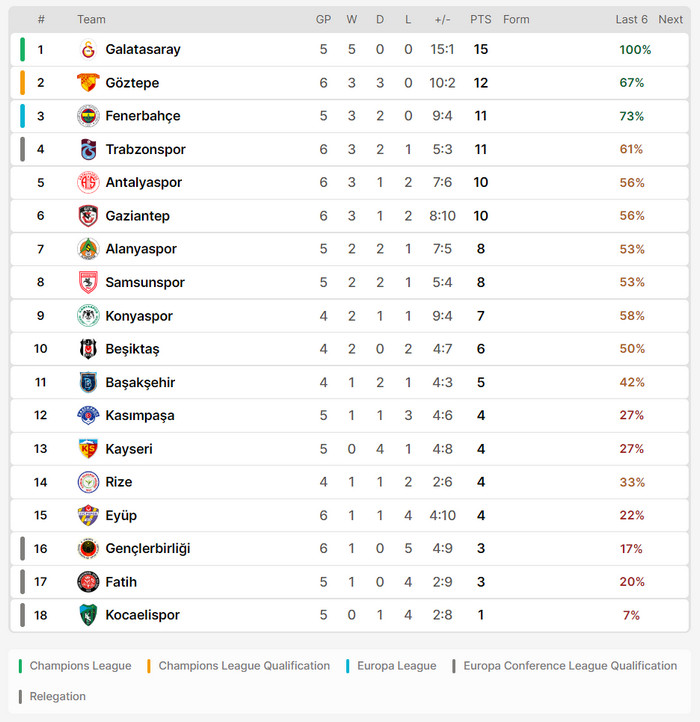
Task: Open the Samsunspor team name link
Action: [145, 283]
